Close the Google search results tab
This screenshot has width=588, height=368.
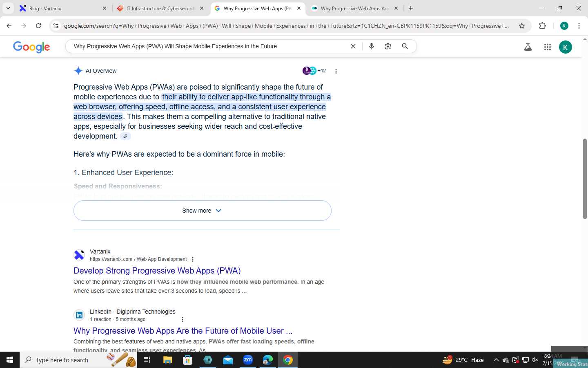click(298, 8)
